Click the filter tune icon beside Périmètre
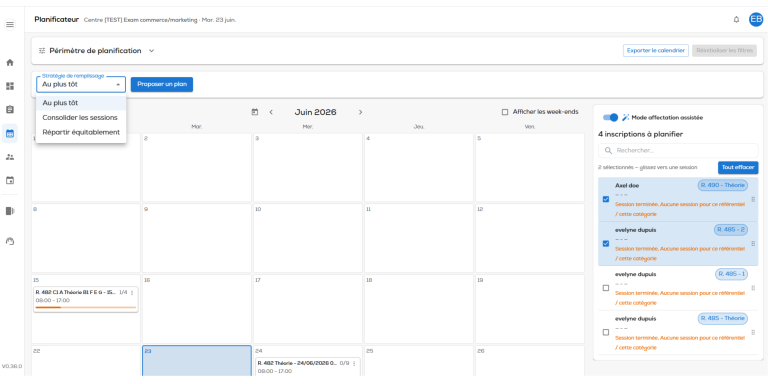768x384 pixels. tap(42, 50)
